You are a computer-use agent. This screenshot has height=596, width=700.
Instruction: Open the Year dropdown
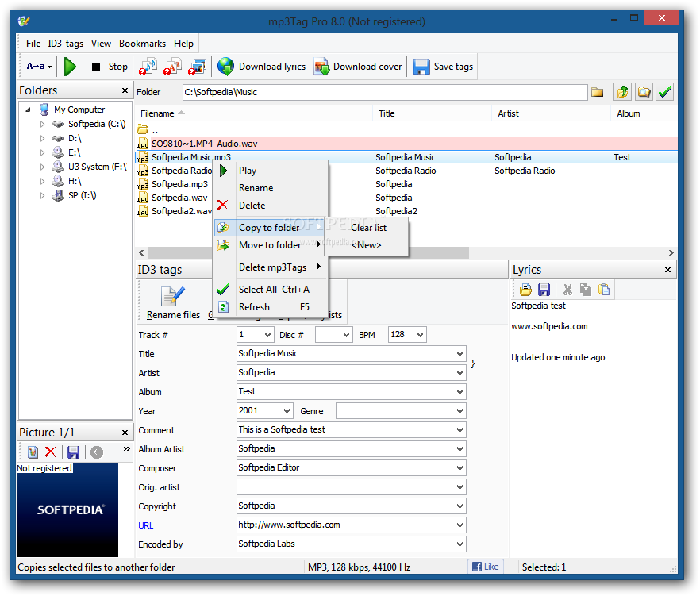[287, 411]
